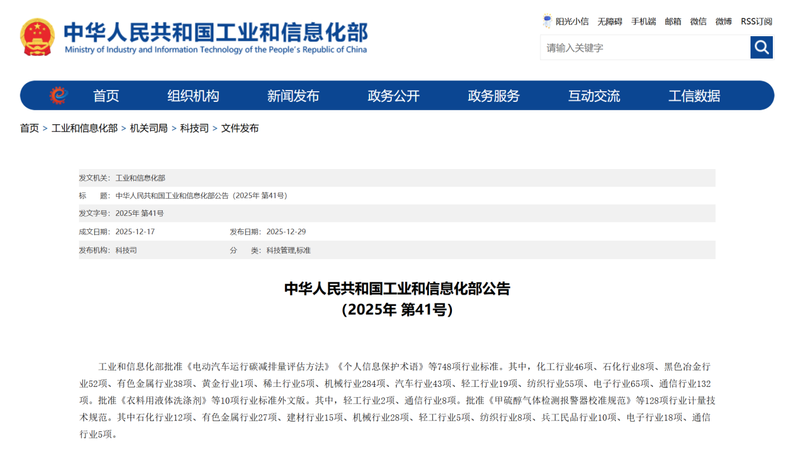
Task: Open 工信数据 from the navigation bar
Action: click(x=694, y=96)
